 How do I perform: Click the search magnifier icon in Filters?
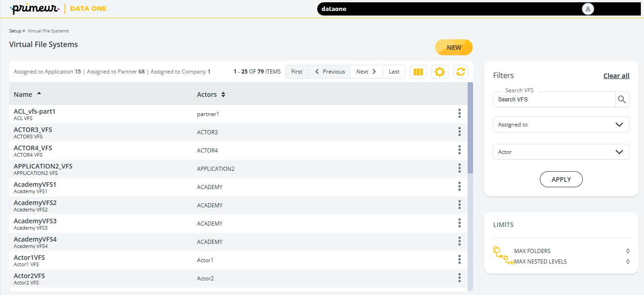(x=622, y=99)
